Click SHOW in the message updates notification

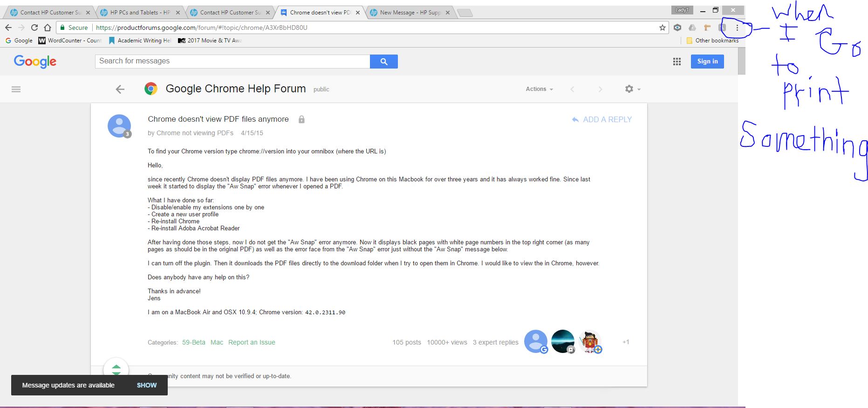pyautogui.click(x=147, y=385)
